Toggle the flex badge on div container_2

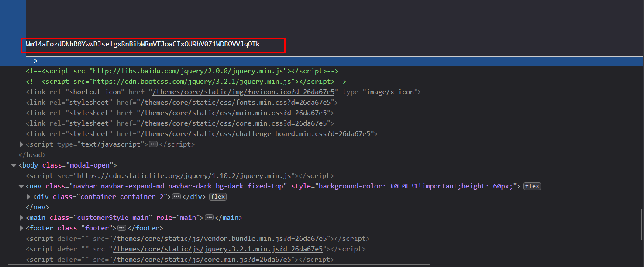[218, 197]
